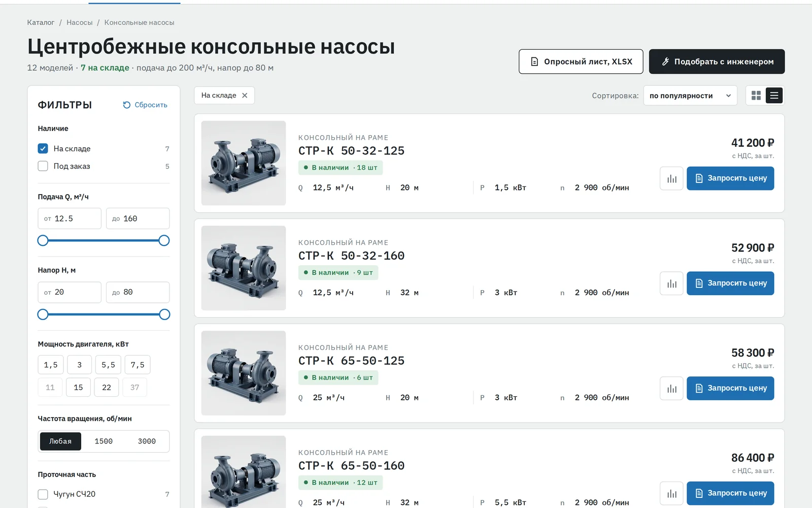Image resolution: width=812 pixels, height=508 pixels.
Task: Open product title СТР-К 50-32-125
Action: [351, 151]
